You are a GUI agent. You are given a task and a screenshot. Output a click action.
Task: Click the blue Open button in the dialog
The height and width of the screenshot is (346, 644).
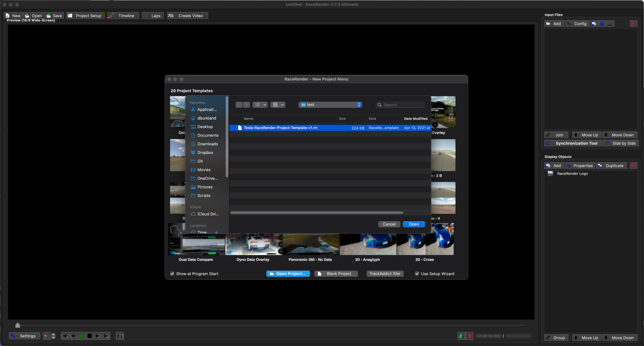point(413,224)
